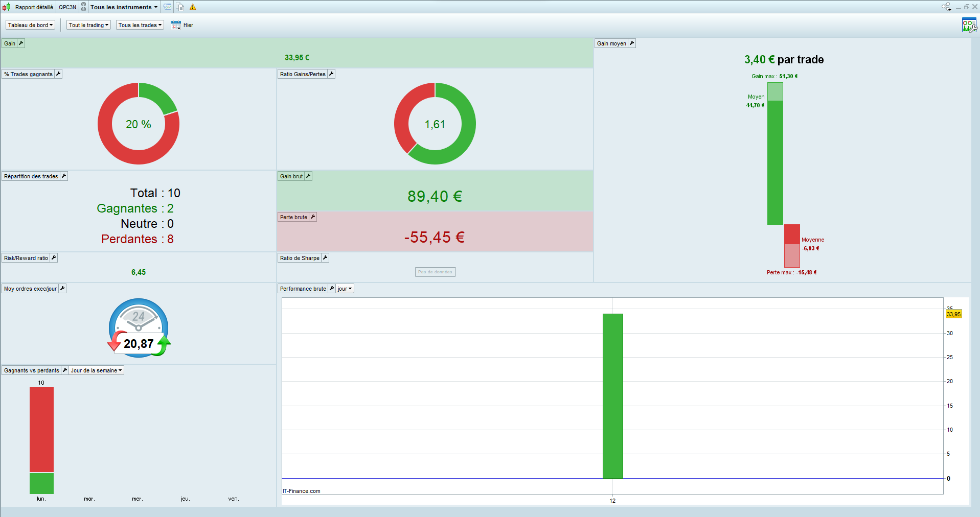980x517 pixels.
Task: Click the -55,45 € perte brute value
Action: click(x=435, y=237)
